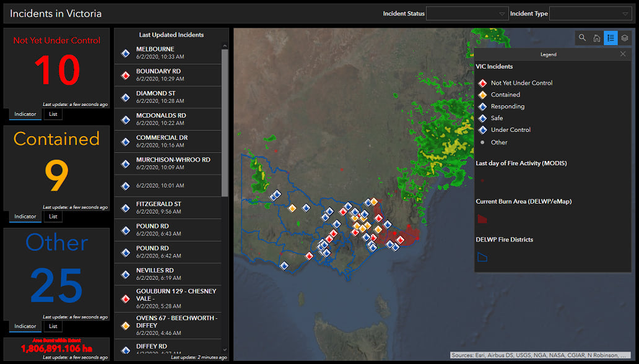This screenshot has width=639, height=364.
Task: Click the blue diamond icon beside MELBOURNE
Action: click(x=126, y=53)
